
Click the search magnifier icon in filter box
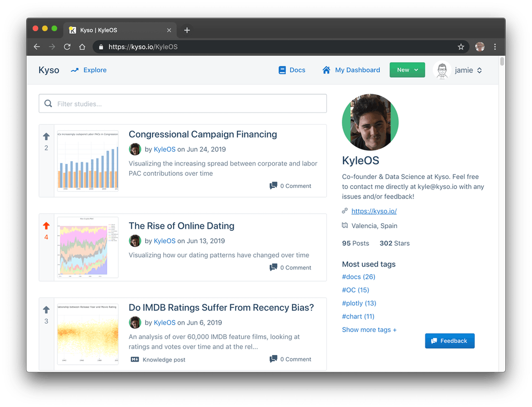click(x=48, y=103)
